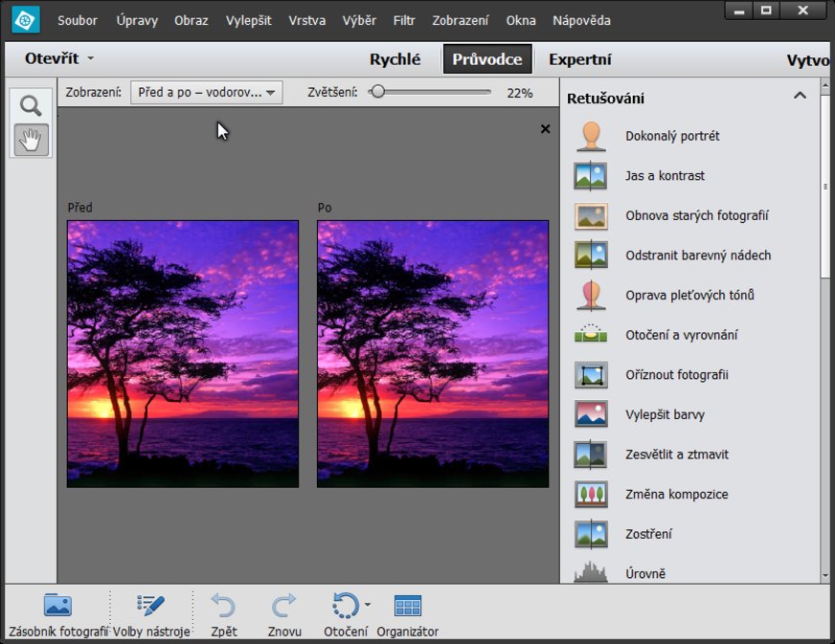Collapse the Retušování section
This screenshot has width=835, height=644.
coord(800,97)
